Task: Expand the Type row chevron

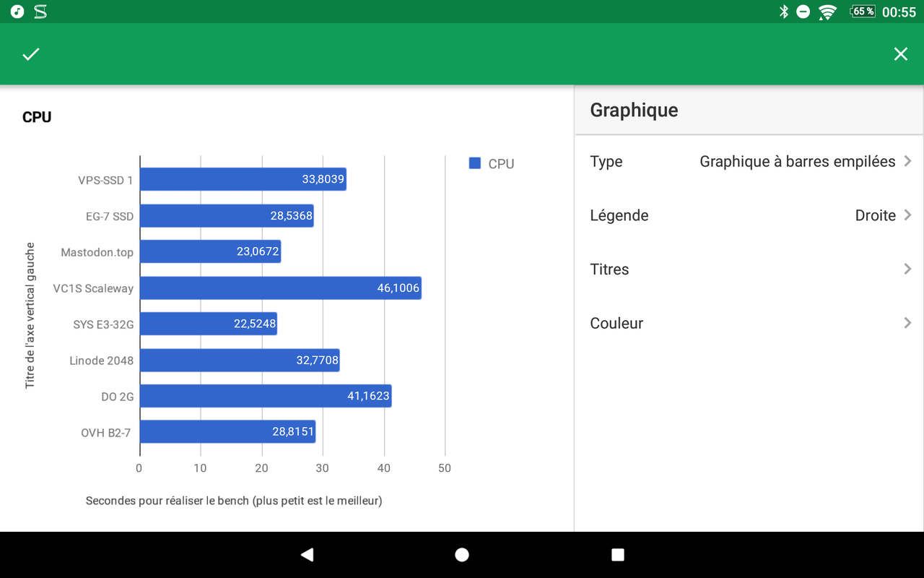Action: pyautogui.click(x=907, y=161)
